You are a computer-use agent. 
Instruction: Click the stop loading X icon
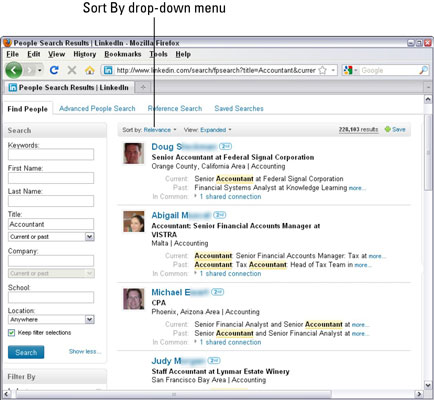point(72,70)
